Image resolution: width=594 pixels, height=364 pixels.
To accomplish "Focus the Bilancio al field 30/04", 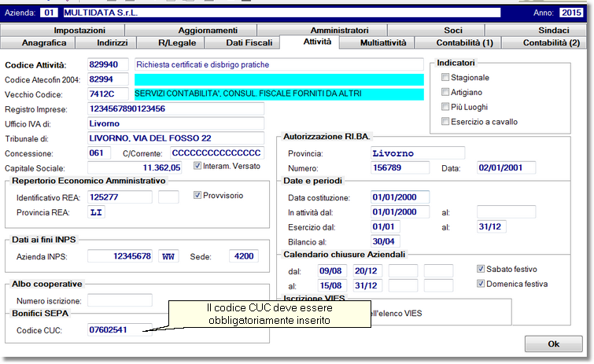I will point(386,242).
